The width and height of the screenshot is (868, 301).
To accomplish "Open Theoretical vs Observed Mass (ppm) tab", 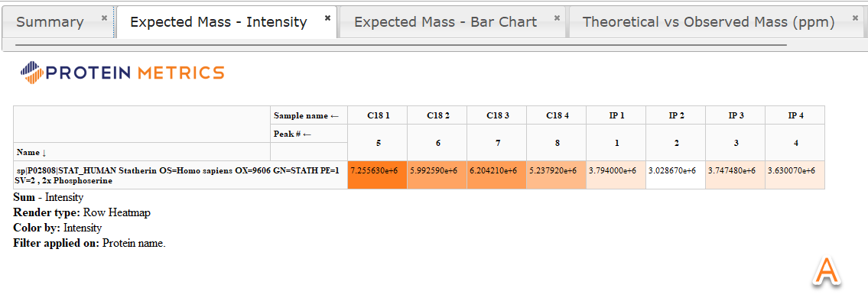I will [709, 22].
